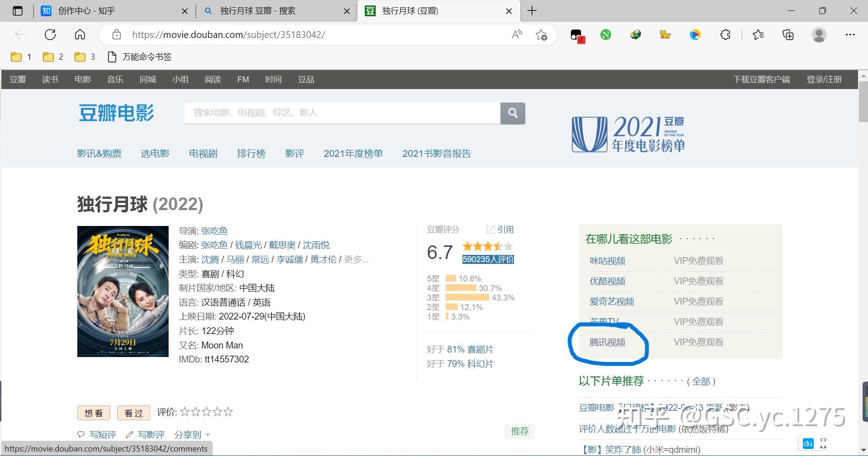Click the browser Home icon
Viewport: 868px width, 456px height.
[x=80, y=34]
